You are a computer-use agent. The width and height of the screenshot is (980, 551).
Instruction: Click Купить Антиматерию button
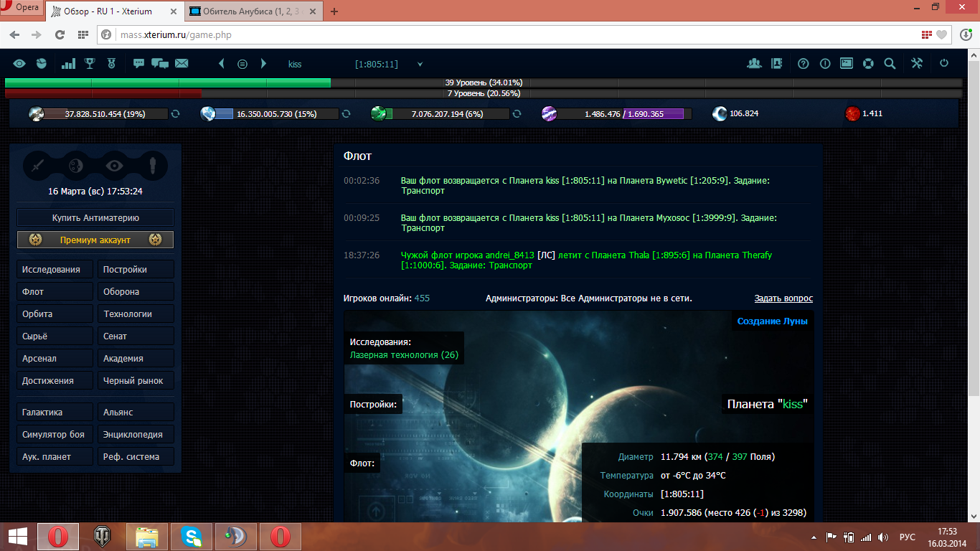tap(95, 217)
